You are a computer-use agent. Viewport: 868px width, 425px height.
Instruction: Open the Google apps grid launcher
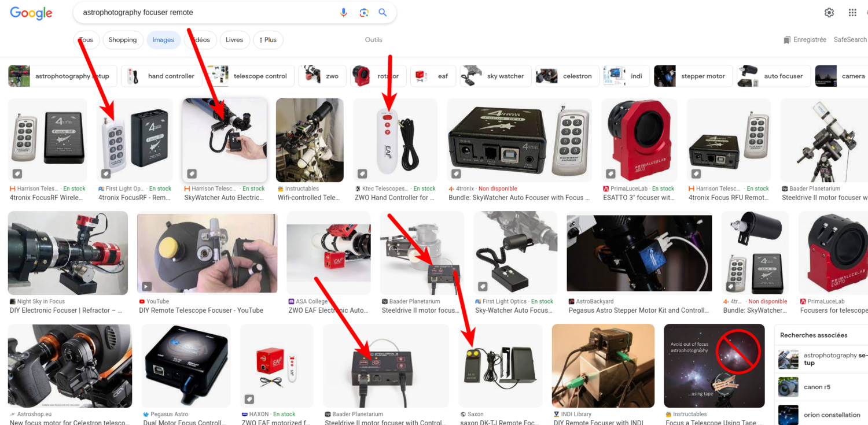coord(852,12)
